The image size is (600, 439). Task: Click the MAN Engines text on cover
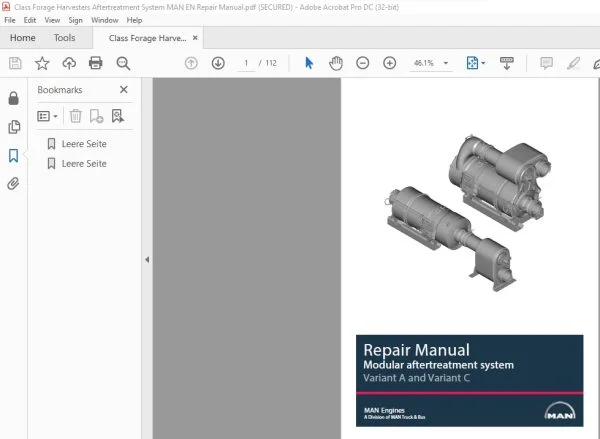(384, 410)
